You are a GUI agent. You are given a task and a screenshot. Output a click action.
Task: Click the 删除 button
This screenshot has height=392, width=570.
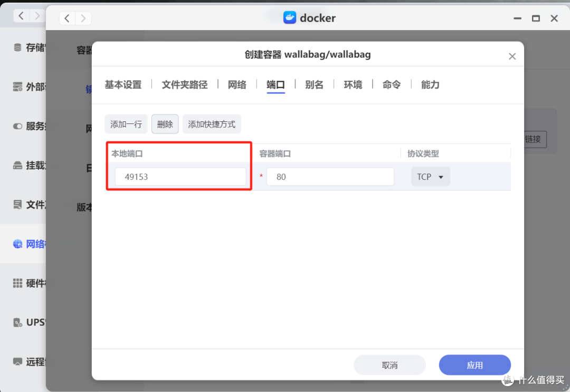tap(165, 125)
